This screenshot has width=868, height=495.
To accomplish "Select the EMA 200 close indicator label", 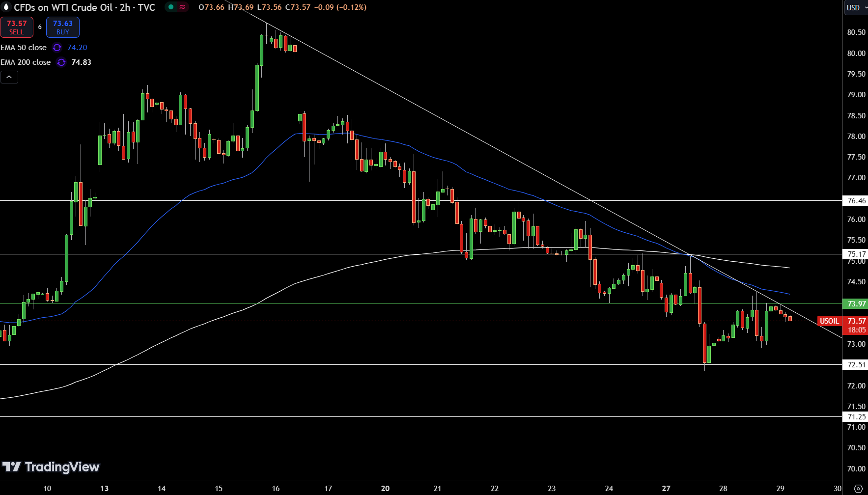I will pyautogui.click(x=26, y=62).
